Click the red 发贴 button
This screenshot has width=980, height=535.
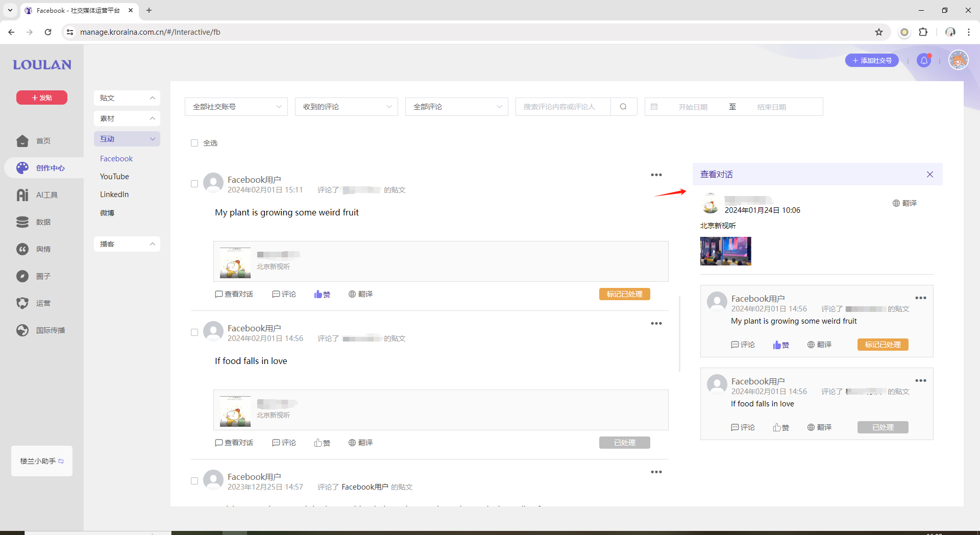point(42,98)
